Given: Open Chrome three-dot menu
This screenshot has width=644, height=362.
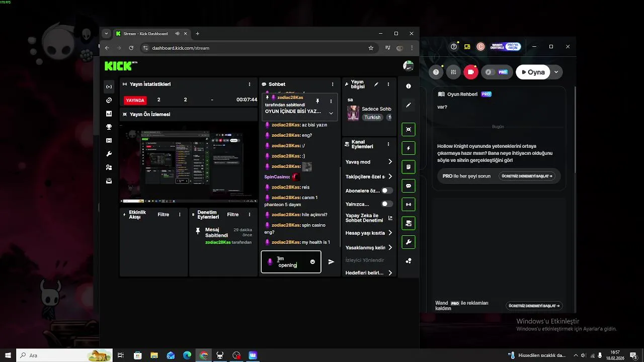Looking at the screenshot, I should (x=412, y=48).
